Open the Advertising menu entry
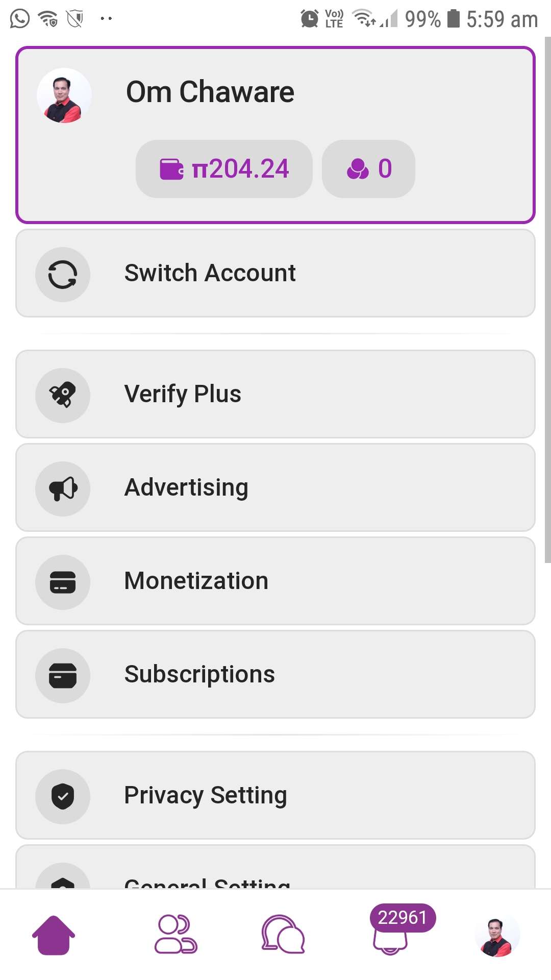The image size is (551, 980). [x=275, y=487]
